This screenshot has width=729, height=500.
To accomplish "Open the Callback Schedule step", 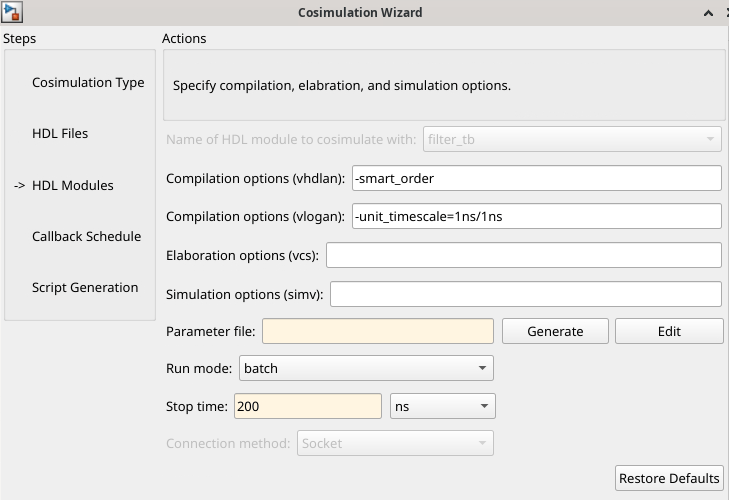I will pos(86,236).
